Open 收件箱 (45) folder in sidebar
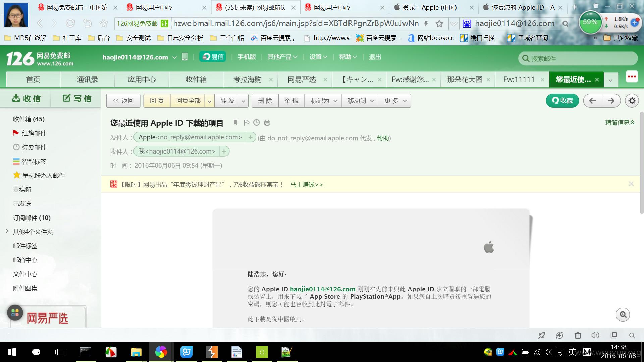Viewport: 644px width, 362px height. (x=29, y=119)
